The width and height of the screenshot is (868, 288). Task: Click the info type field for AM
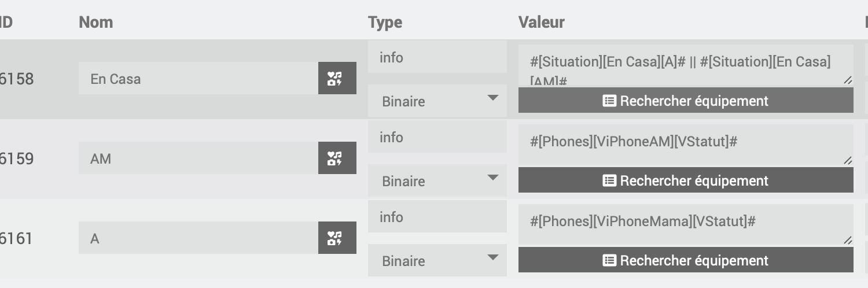point(437,137)
